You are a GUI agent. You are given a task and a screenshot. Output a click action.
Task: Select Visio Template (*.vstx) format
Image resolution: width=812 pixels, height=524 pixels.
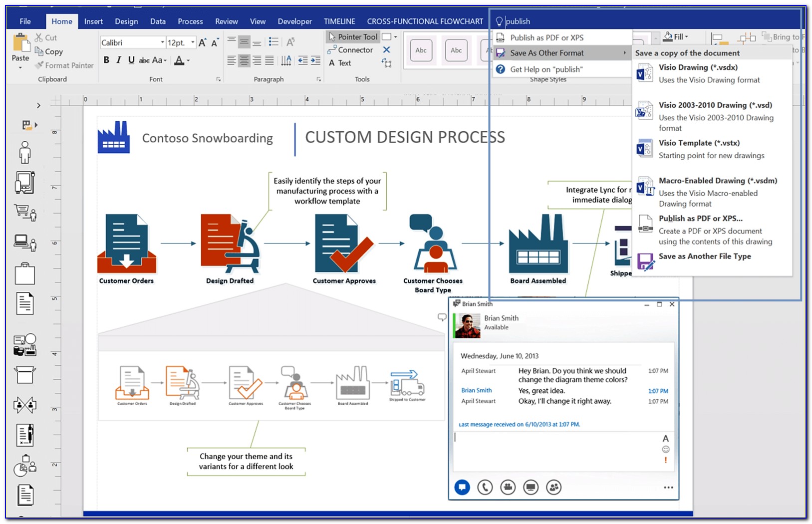712,149
